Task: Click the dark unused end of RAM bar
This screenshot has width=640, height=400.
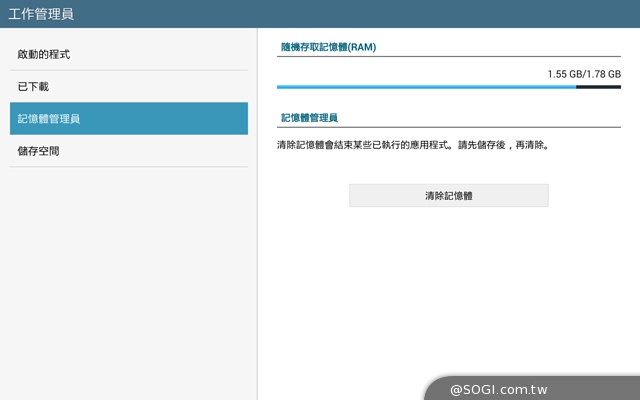Action: tap(598, 87)
